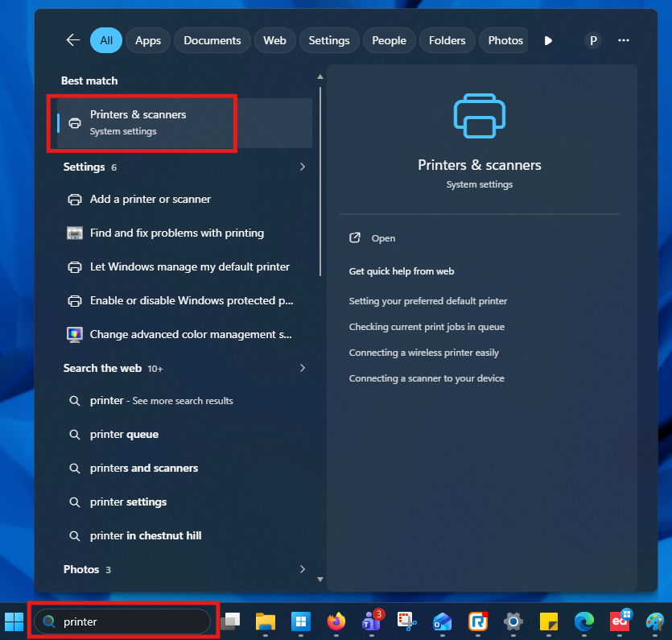Open Snipping Tool from the taskbar
Viewport: 672px width, 640px height.
406,621
